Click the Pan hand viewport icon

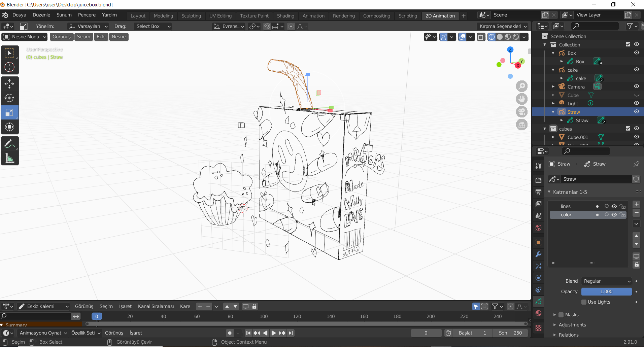522,99
